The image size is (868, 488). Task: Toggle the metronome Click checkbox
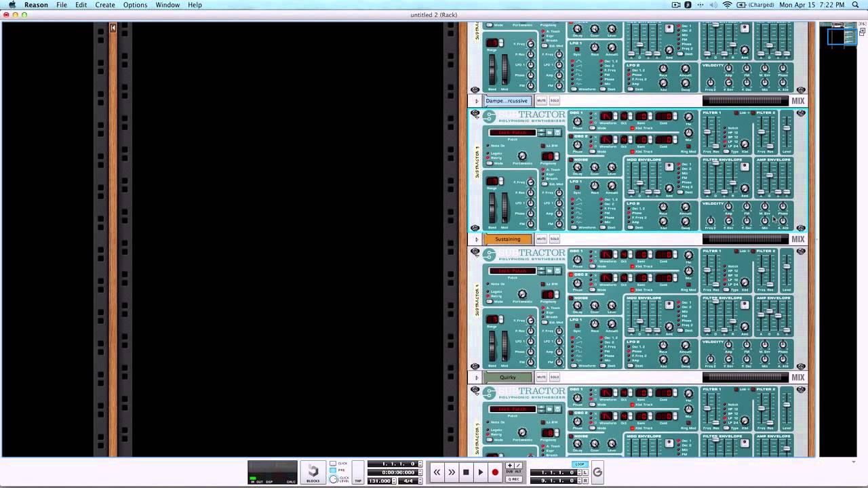(333, 463)
